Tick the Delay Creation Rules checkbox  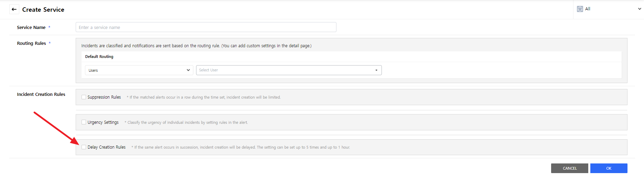(84, 147)
